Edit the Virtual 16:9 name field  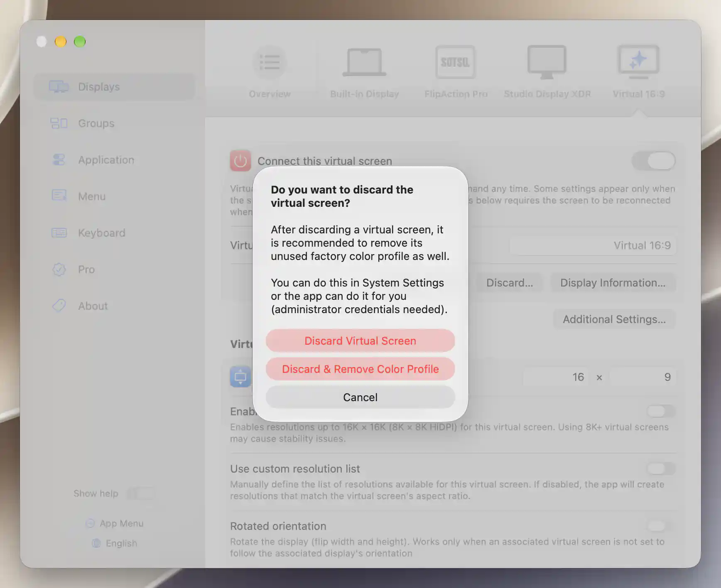(593, 245)
